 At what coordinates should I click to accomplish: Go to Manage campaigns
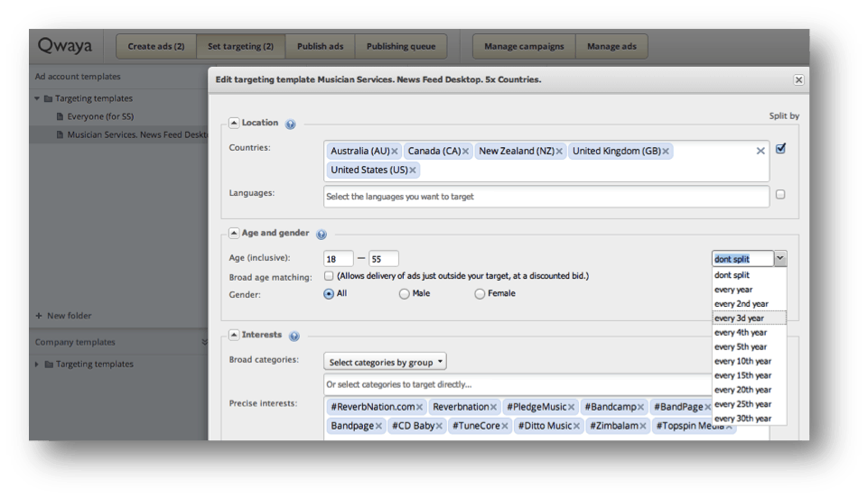pos(524,46)
